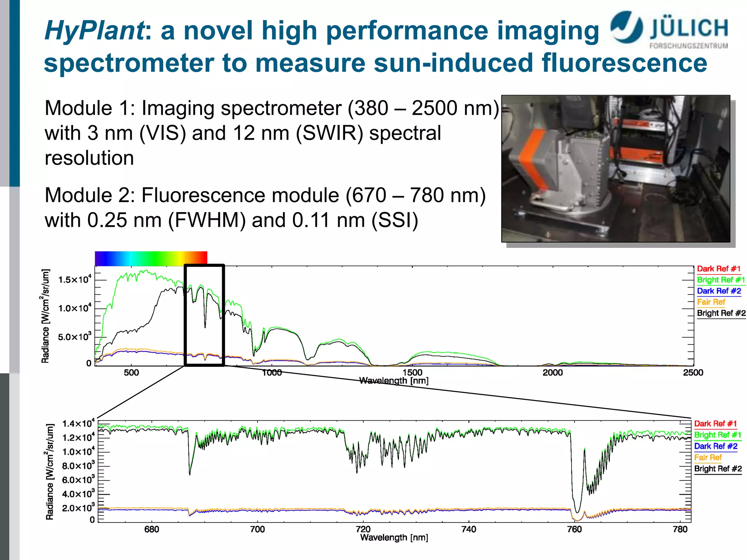This screenshot has height=560, width=747.
Task: Click 'Fair Ref' in lower legend
Action: click(x=708, y=458)
